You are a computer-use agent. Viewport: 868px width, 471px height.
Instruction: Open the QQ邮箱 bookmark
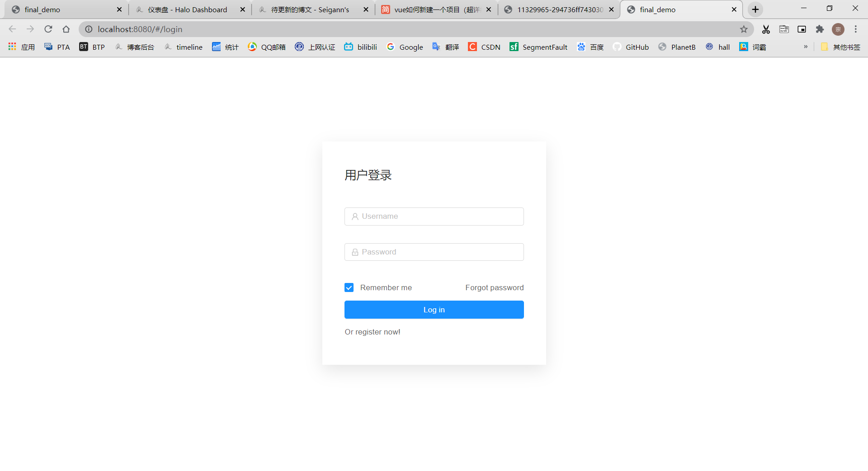pyautogui.click(x=267, y=47)
